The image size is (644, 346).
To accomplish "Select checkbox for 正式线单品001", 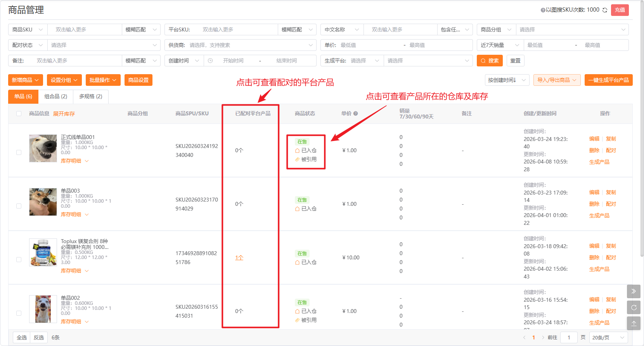I will (19, 152).
